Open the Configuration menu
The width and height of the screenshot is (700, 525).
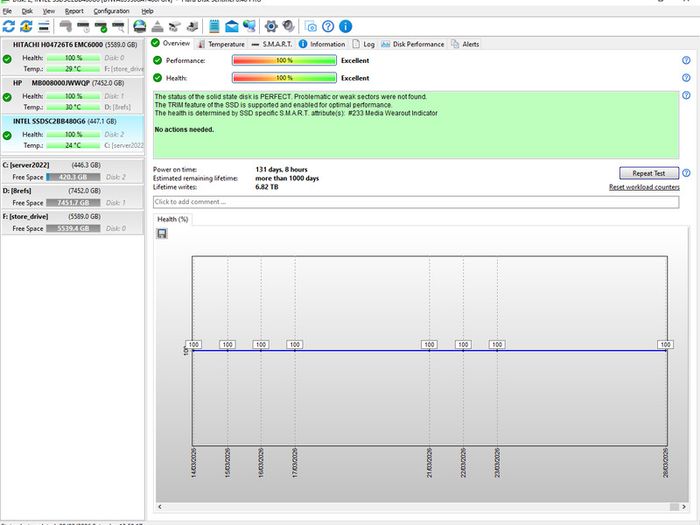tap(111, 11)
